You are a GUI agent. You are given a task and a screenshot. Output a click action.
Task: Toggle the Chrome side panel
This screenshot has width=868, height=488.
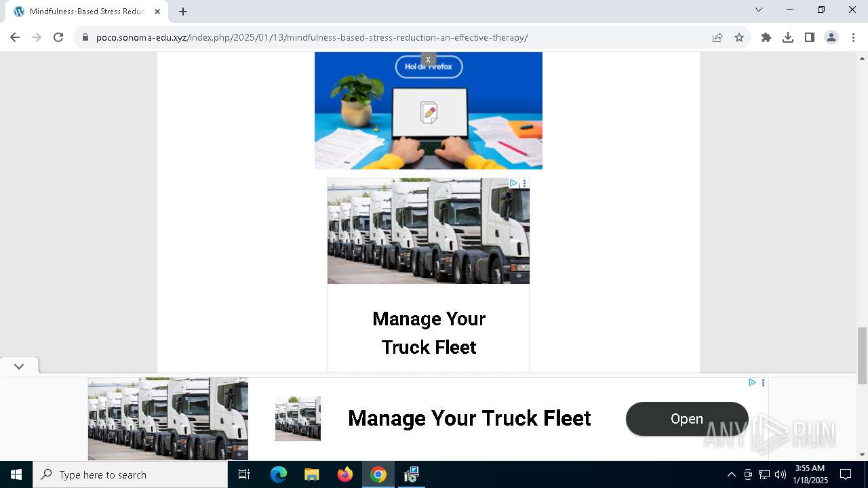pyautogui.click(x=810, y=37)
